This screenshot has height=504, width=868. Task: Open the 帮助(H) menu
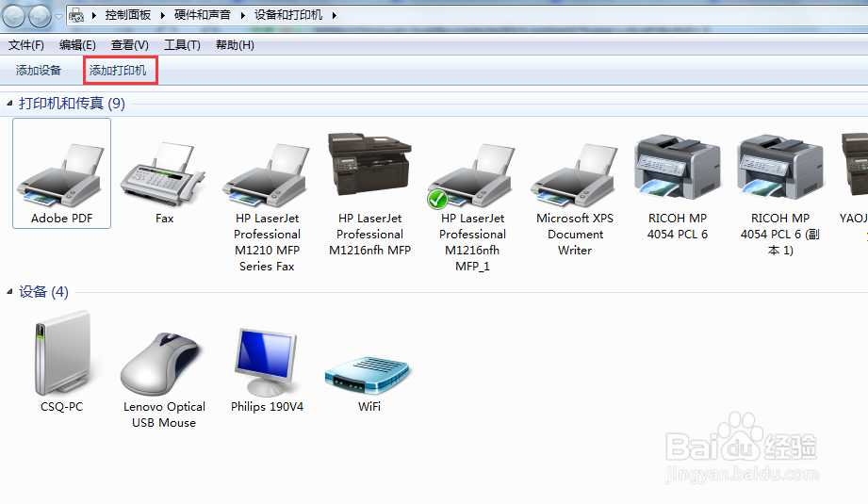(x=235, y=45)
